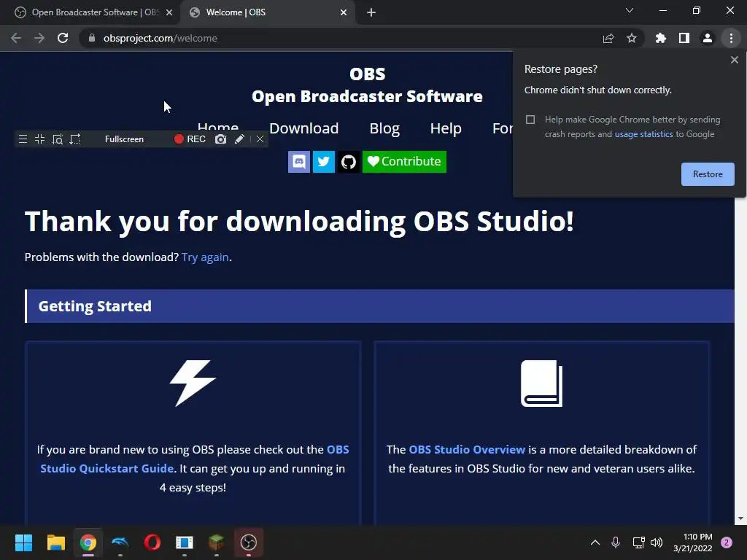Open the notification count badge
The image size is (747, 560).
click(x=727, y=542)
